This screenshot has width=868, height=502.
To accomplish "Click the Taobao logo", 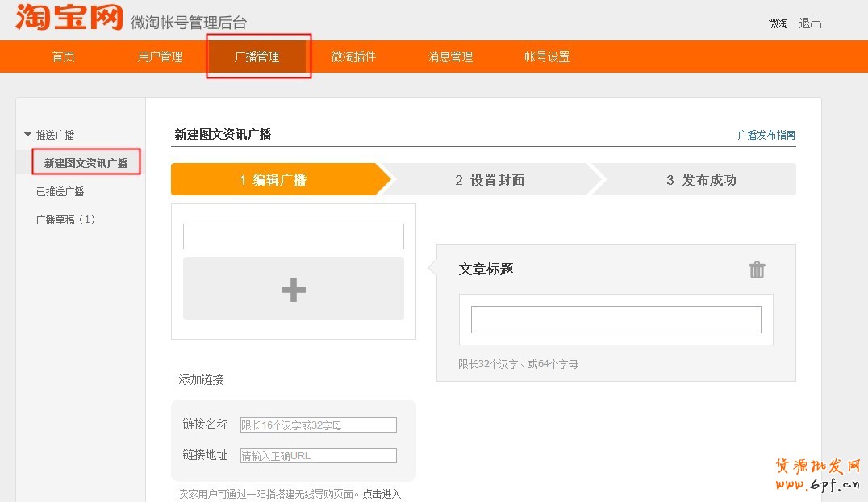I will pos(69,18).
